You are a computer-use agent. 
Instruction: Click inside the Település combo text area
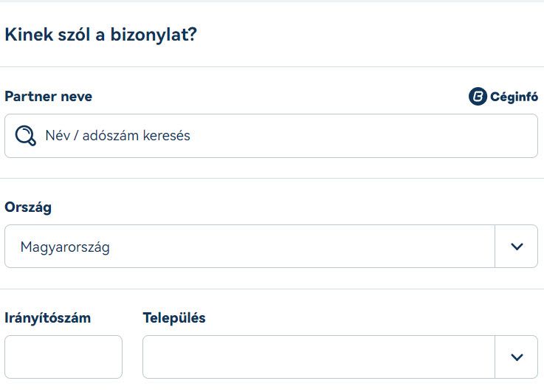pyautogui.click(x=318, y=357)
